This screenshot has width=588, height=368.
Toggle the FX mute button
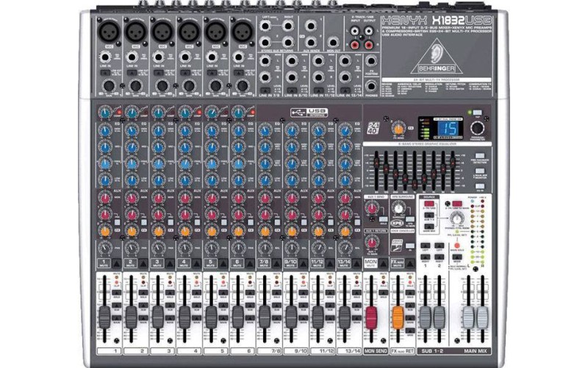[409, 263]
